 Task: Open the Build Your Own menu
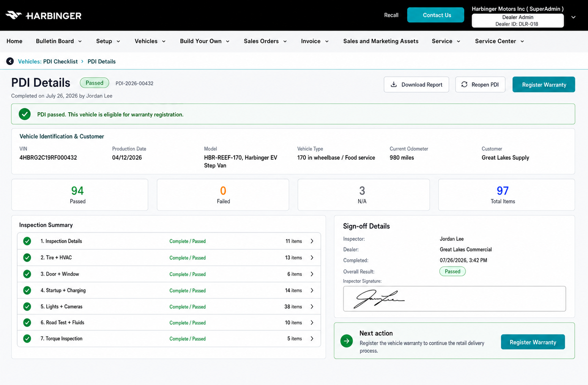tap(205, 41)
